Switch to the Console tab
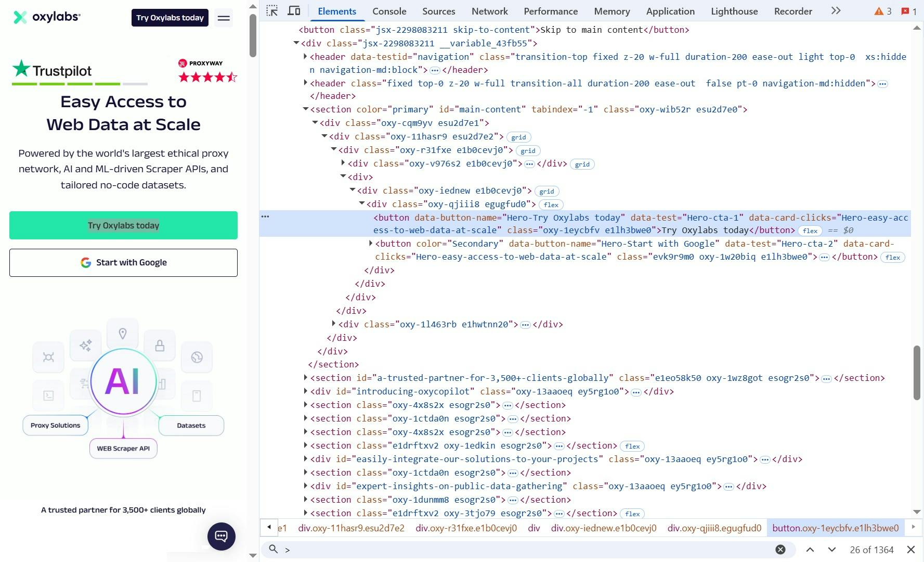The height and width of the screenshot is (562, 924). point(389,11)
